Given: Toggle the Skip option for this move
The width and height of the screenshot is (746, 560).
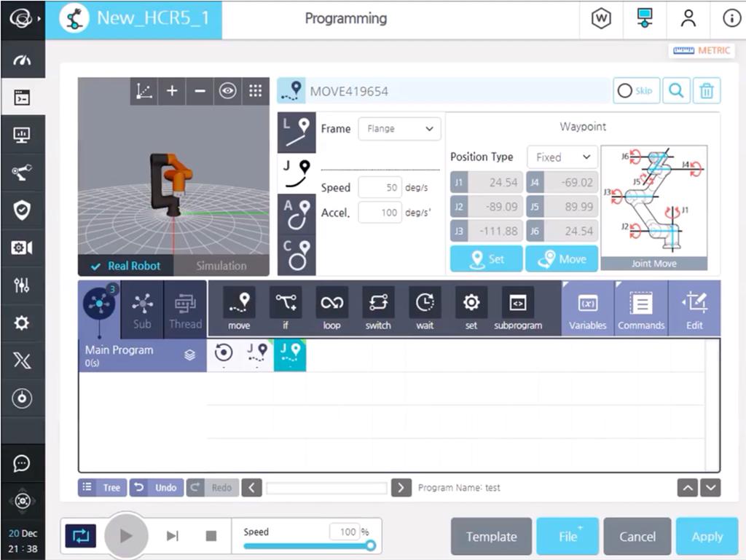Looking at the screenshot, I should tap(636, 91).
